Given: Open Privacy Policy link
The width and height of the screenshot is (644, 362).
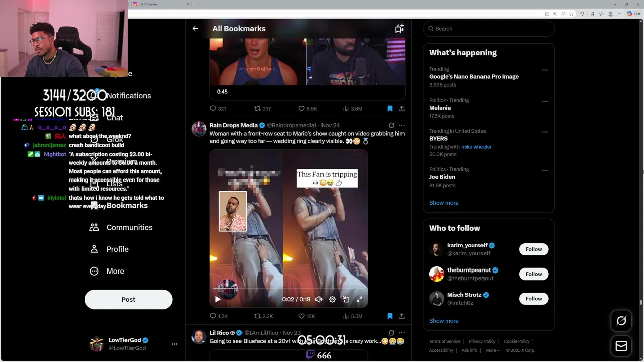Looking at the screenshot, I should (x=482, y=341).
